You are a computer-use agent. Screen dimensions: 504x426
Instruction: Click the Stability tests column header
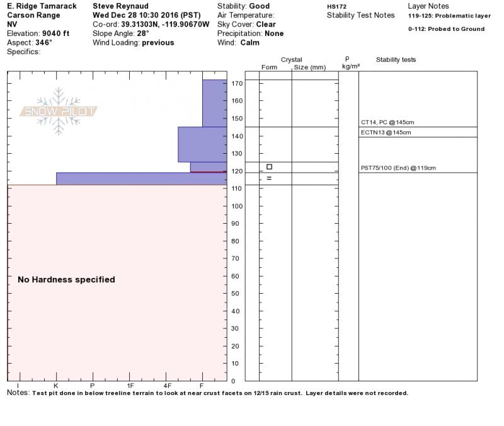tap(396, 60)
